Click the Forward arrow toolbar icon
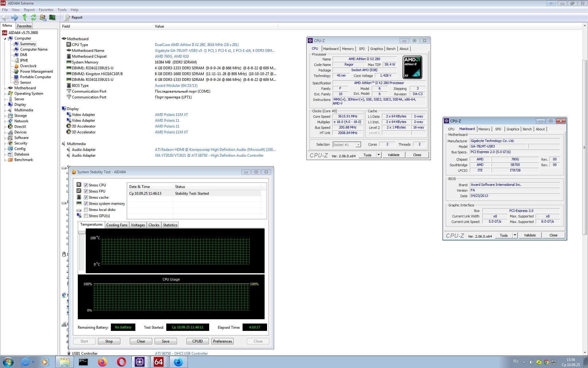The image size is (588, 368). (14, 17)
